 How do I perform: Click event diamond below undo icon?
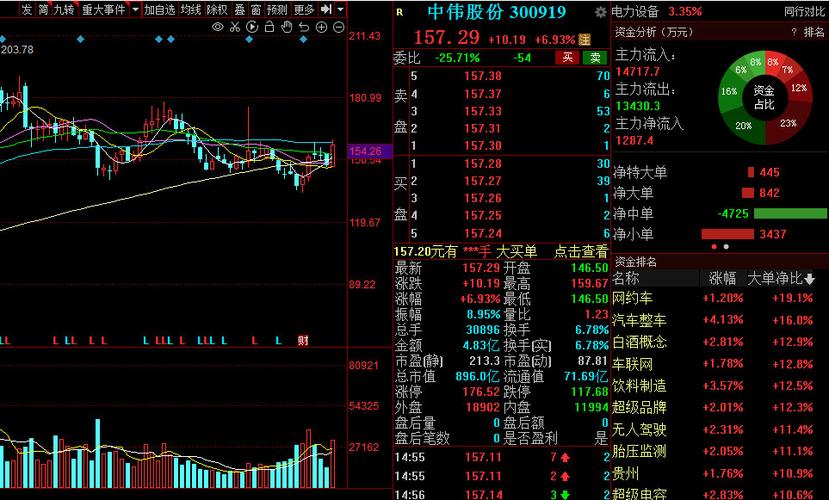(303, 39)
